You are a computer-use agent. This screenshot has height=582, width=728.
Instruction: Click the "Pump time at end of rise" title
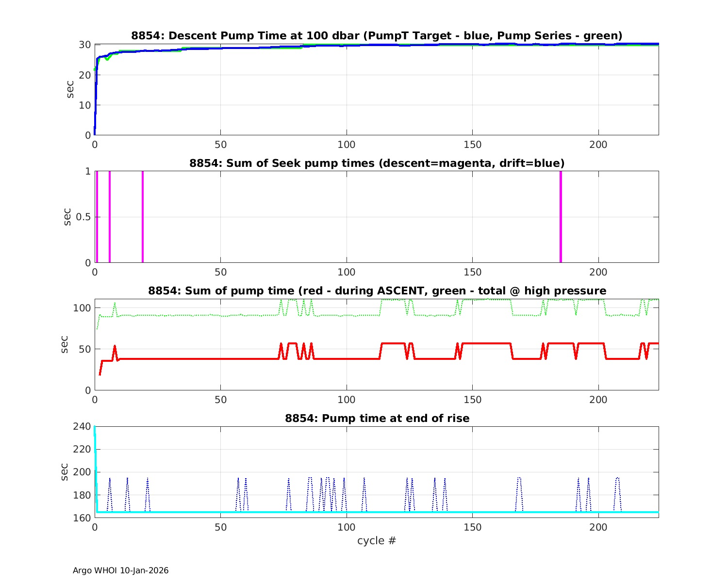[377, 418]
